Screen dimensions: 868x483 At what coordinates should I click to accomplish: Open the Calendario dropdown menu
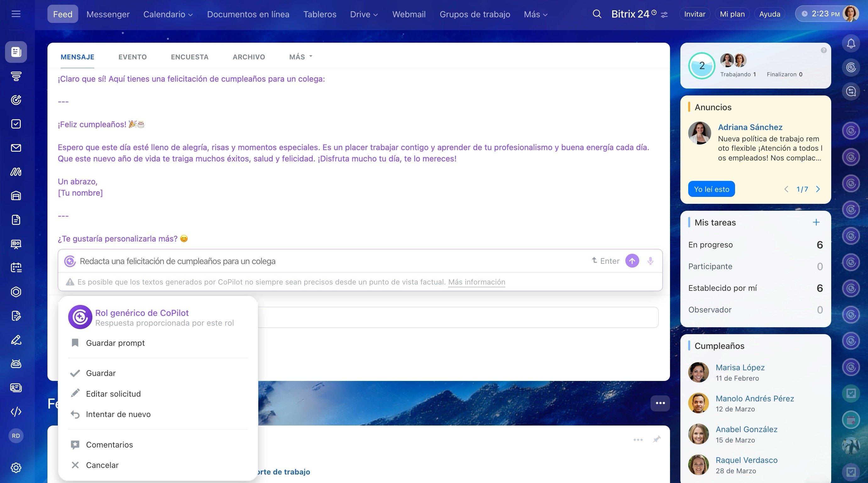tap(168, 14)
